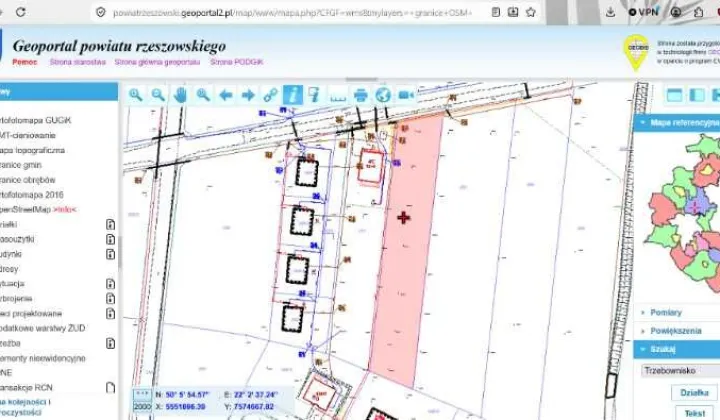Open document icon for Działki layer
Screen dimensions: 720x420
110,224
